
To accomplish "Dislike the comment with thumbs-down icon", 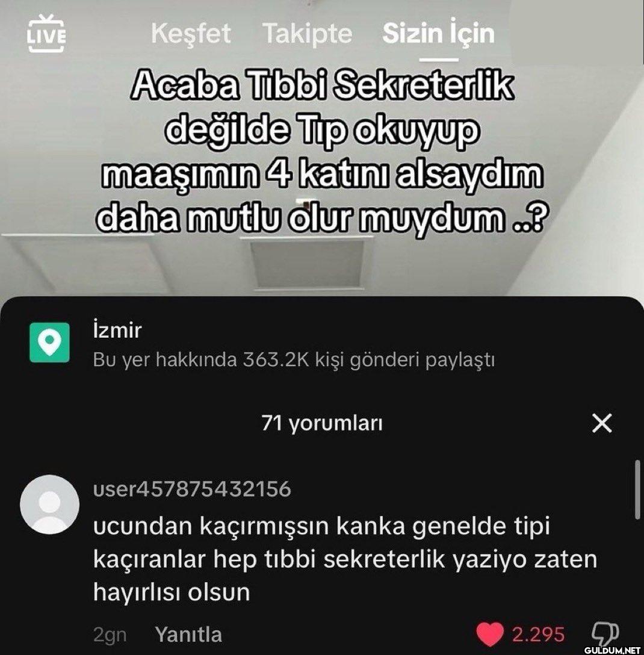I will (605, 635).
